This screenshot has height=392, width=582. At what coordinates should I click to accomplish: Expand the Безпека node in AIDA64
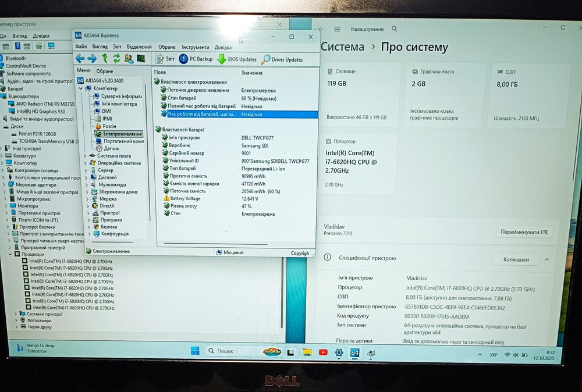tap(88, 227)
